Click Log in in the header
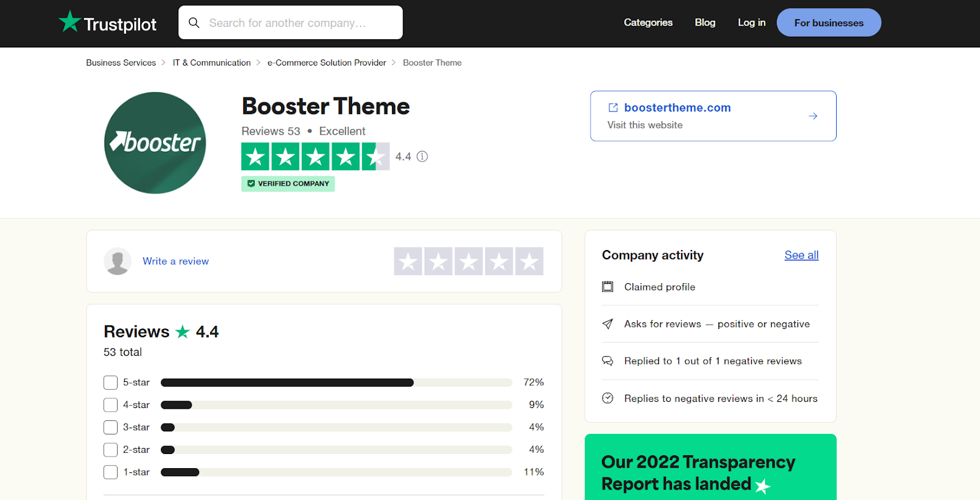The width and height of the screenshot is (980, 500). 752,23
